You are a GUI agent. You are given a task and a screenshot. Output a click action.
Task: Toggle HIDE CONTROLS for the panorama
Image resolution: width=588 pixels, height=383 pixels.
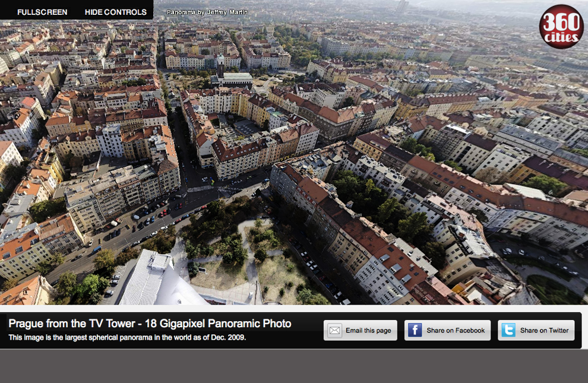[115, 12]
